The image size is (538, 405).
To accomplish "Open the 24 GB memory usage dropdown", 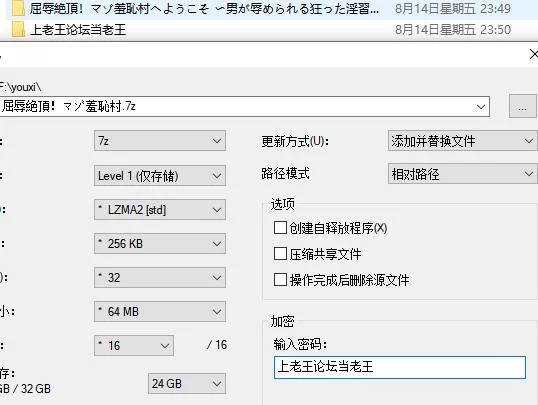I will pos(187,383).
